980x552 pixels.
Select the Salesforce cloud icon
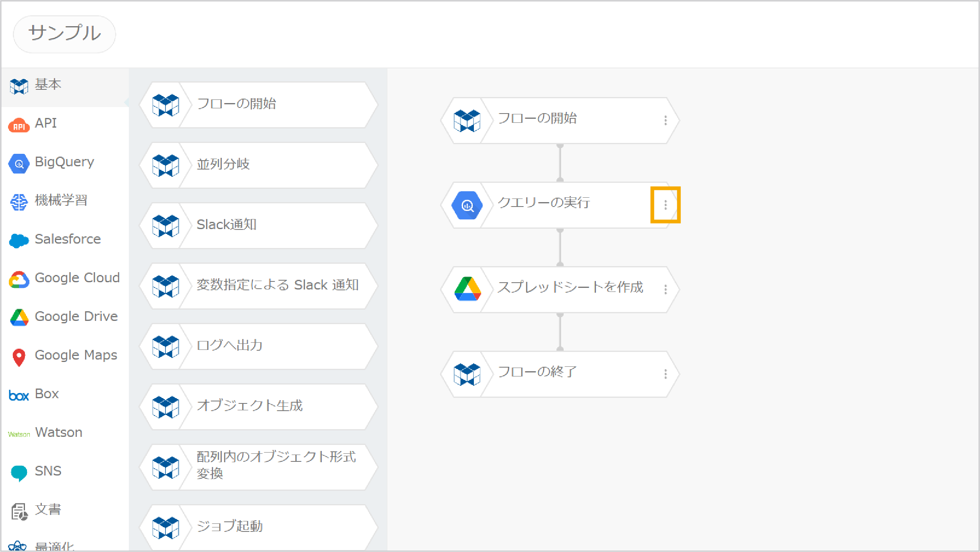[x=19, y=241]
